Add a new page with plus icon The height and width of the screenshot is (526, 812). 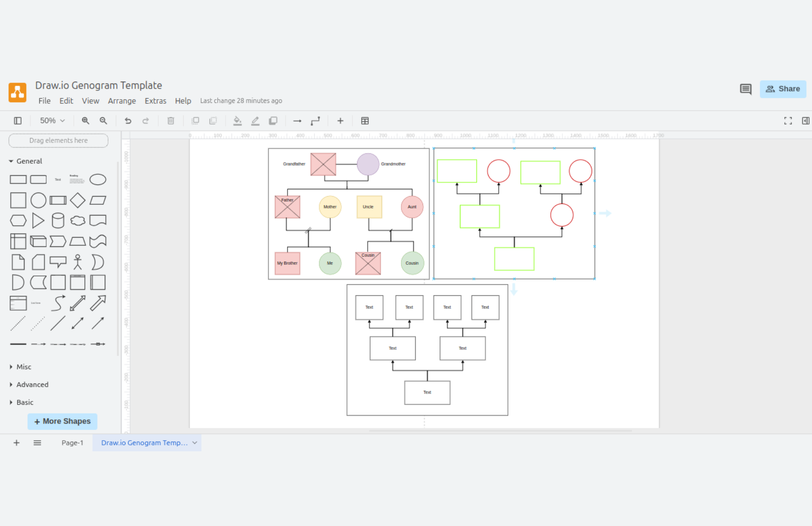(x=17, y=443)
